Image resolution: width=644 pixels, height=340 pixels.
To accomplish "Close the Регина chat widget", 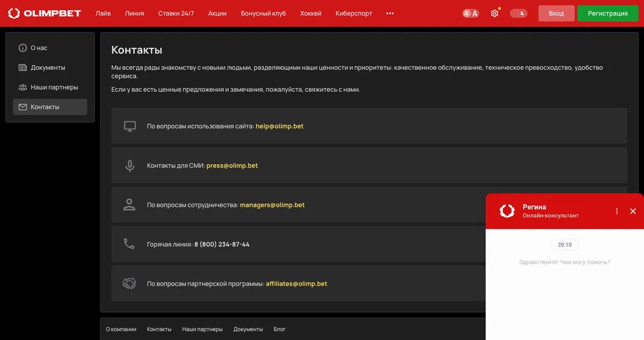I will tap(633, 211).
